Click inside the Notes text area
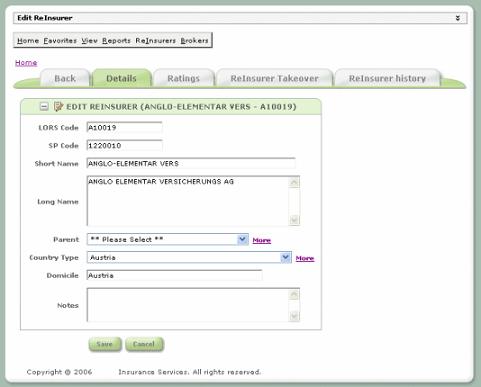481x387 pixels. [188, 305]
